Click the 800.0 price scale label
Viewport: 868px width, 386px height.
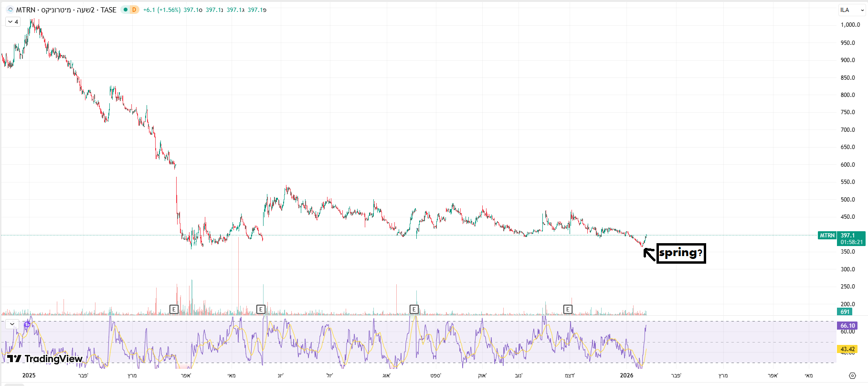[848, 95]
